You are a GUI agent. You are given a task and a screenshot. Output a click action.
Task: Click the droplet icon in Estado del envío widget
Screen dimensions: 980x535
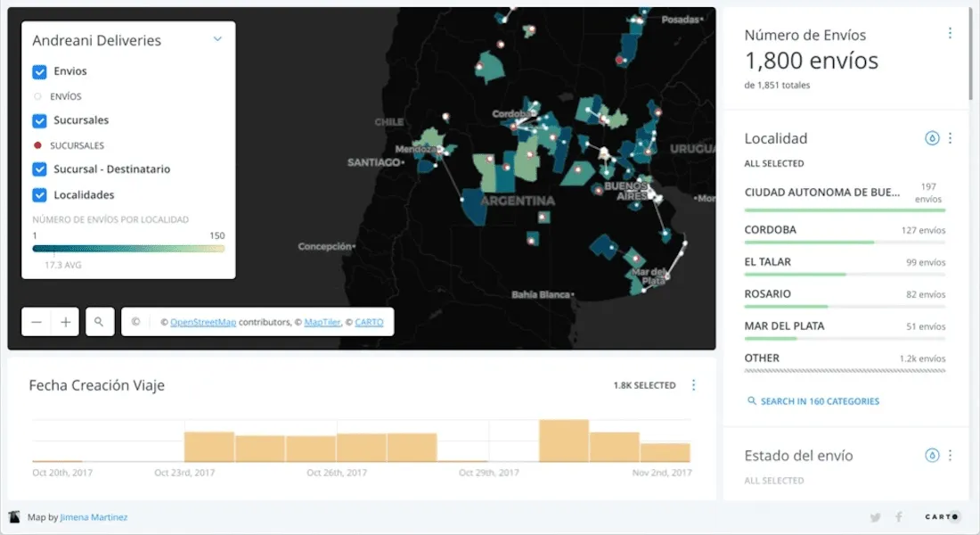point(932,456)
